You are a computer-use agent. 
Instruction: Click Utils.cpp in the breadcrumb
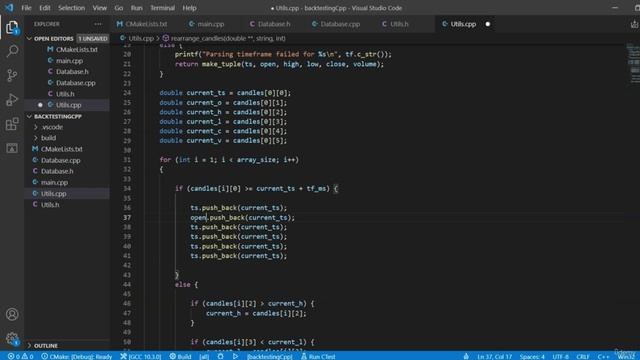coord(141,38)
